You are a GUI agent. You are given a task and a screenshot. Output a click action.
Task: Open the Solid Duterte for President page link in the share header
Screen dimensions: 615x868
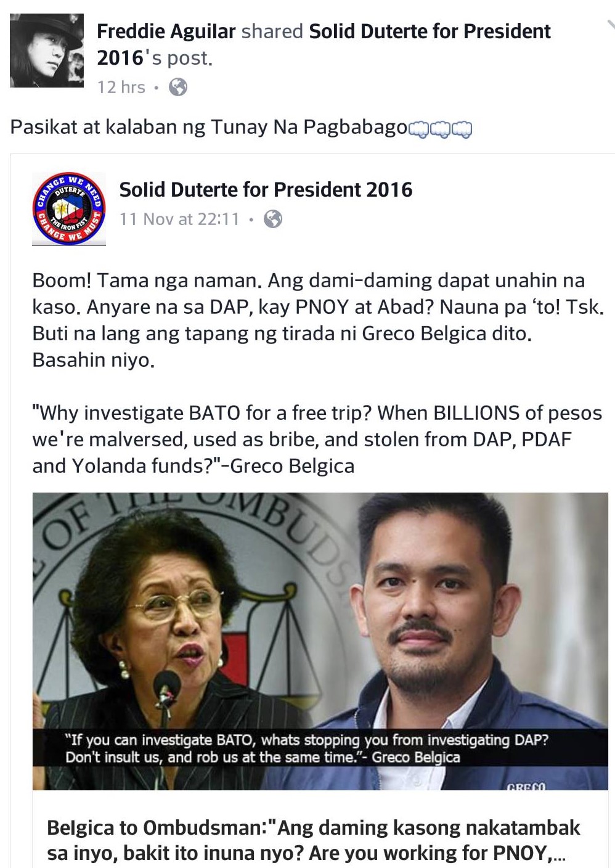coord(324,44)
